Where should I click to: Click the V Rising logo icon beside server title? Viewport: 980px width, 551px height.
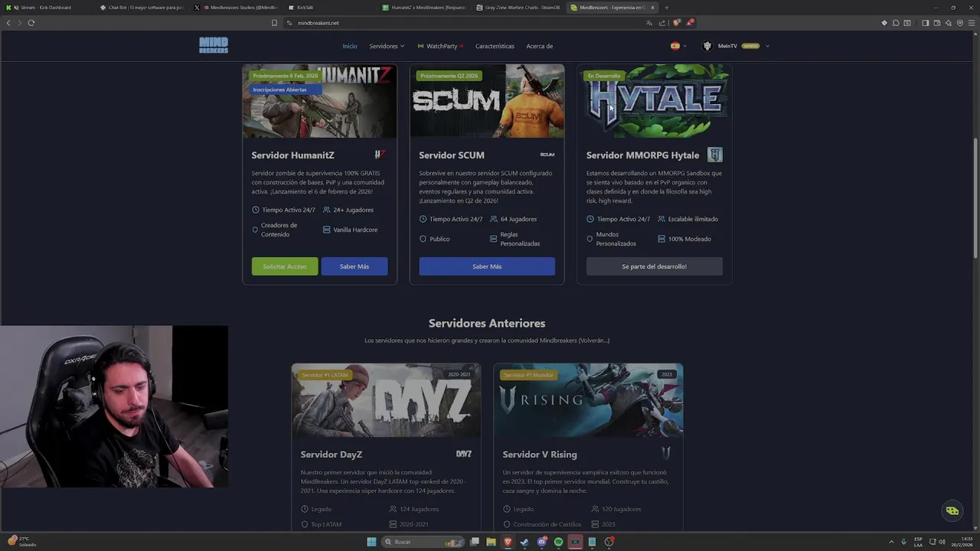tap(666, 454)
